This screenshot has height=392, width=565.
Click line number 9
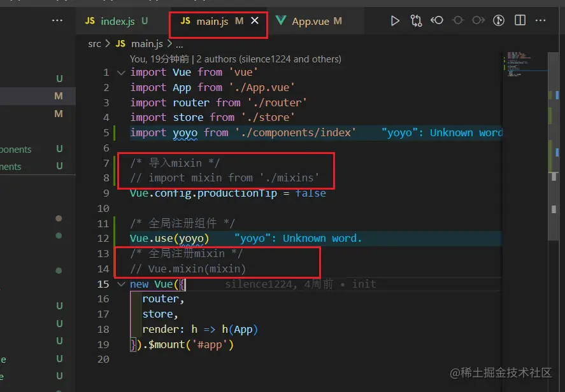pos(106,193)
